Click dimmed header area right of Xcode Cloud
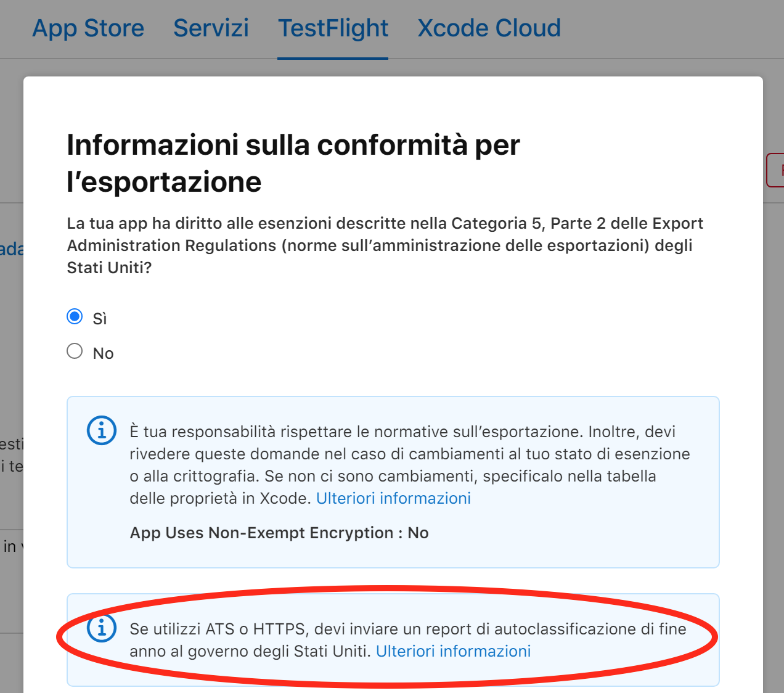This screenshot has width=784, height=693. coord(672,28)
